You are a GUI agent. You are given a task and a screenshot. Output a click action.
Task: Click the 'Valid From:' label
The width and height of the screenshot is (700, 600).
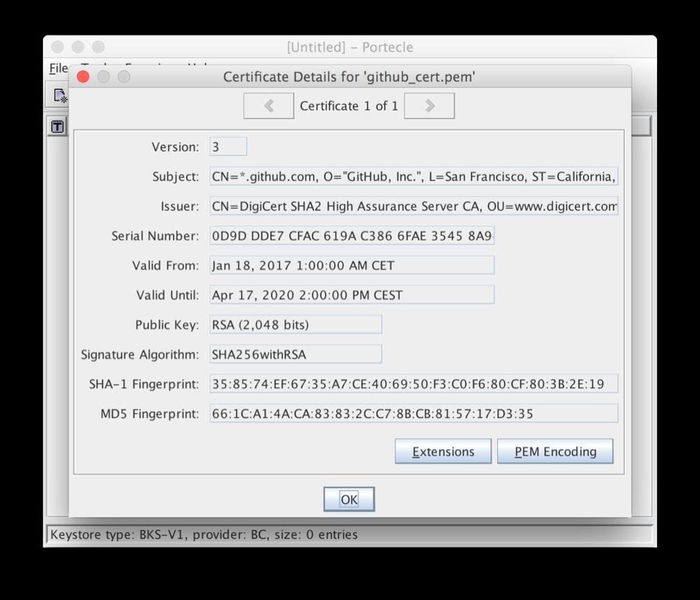tap(165, 265)
